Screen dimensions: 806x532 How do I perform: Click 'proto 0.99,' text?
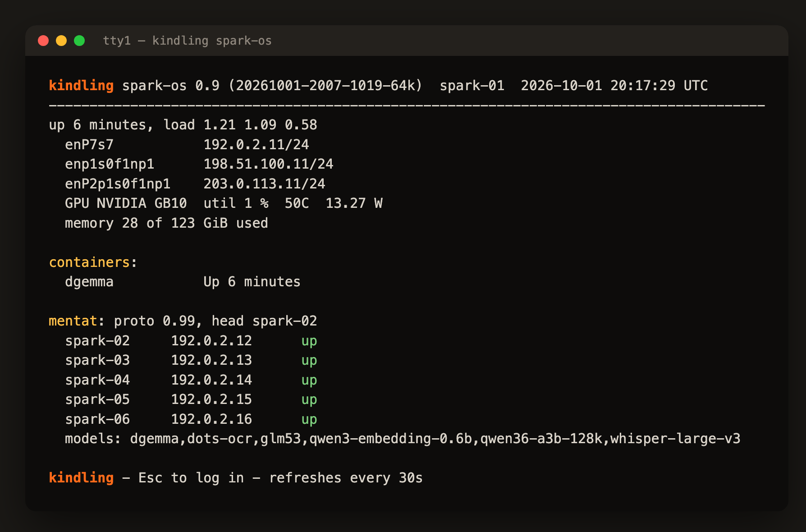pos(159,321)
